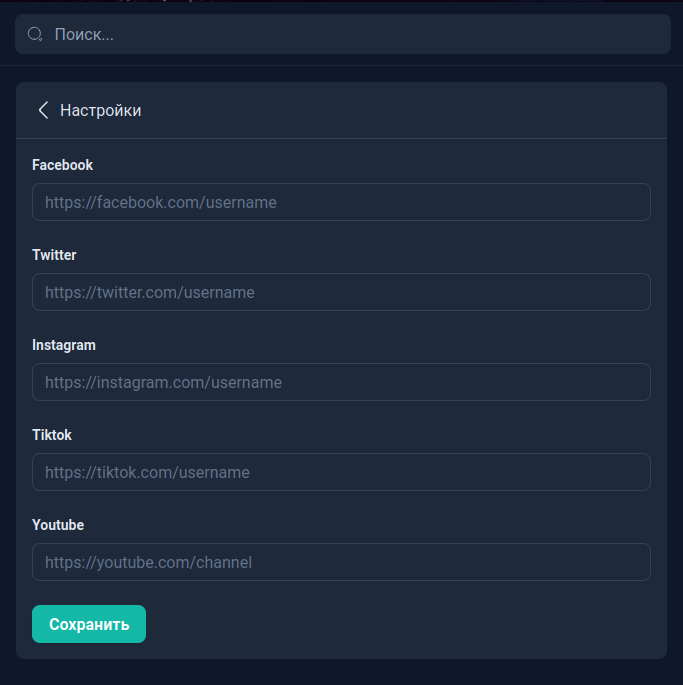Focus the Twitter profile URL input
This screenshot has height=685, width=683.
(341, 292)
